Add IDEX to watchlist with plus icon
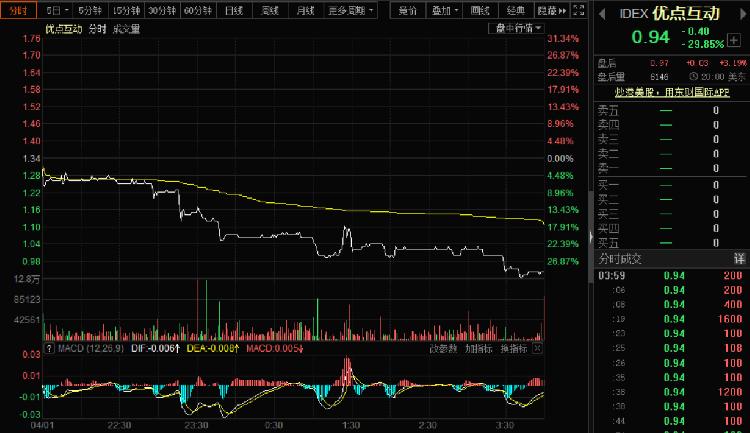 click(x=734, y=40)
